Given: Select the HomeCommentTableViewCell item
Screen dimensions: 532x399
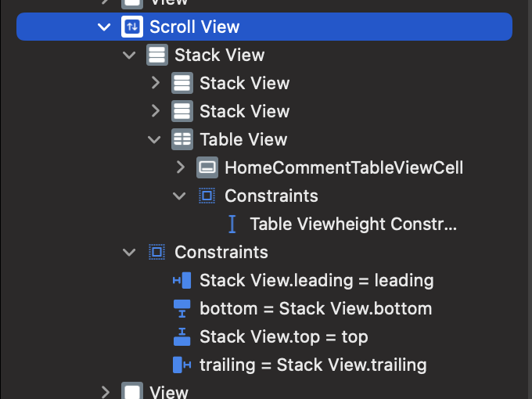Looking at the screenshot, I should pyautogui.click(x=343, y=167).
